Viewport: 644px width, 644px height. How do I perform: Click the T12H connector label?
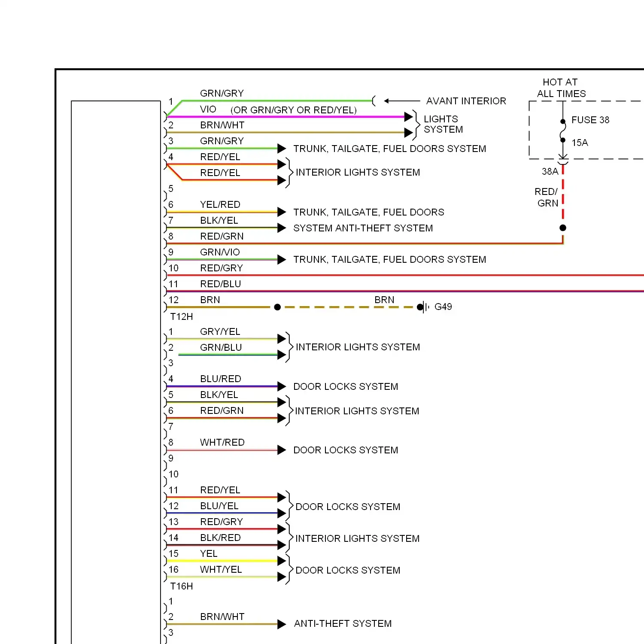[x=182, y=316]
